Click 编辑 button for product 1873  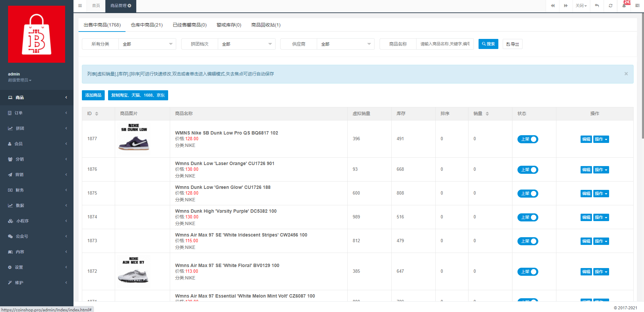[x=586, y=241]
